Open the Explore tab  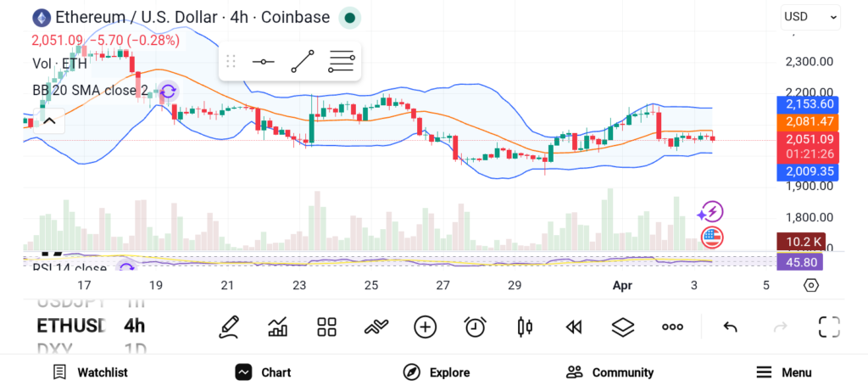pyautogui.click(x=436, y=372)
